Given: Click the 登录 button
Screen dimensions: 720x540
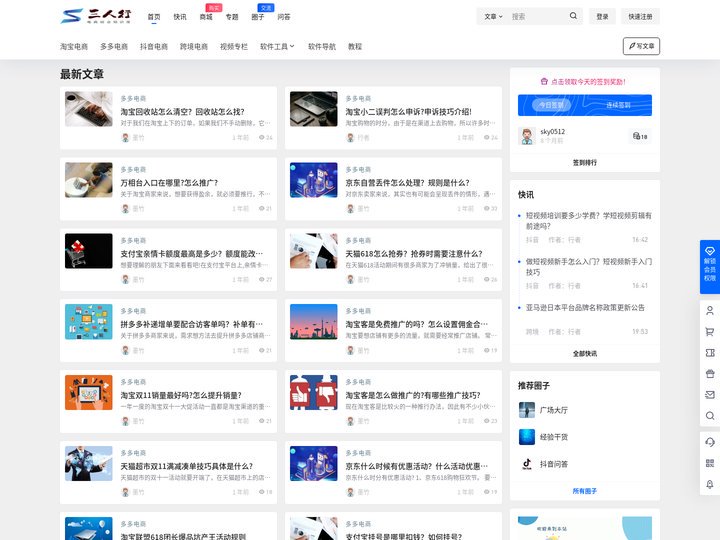Looking at the screenshot, I should coord(602,17).
